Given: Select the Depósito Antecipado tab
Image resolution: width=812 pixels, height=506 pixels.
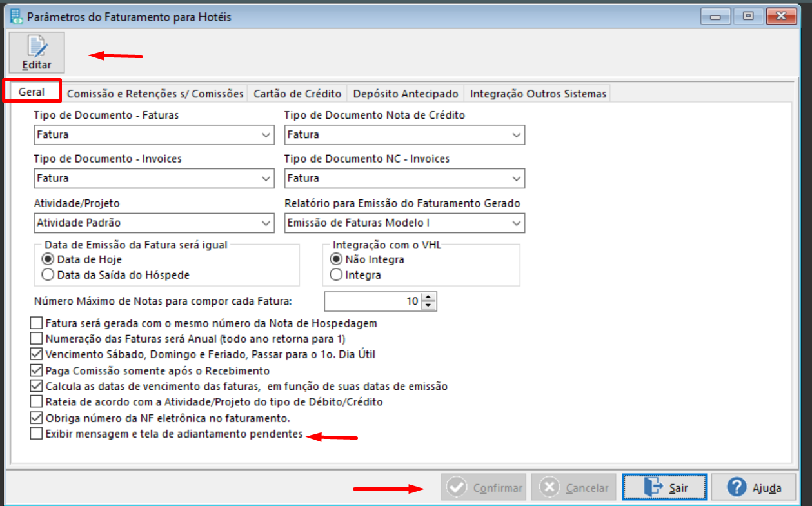Looking at the screenshot, I should tap(406, 94).
